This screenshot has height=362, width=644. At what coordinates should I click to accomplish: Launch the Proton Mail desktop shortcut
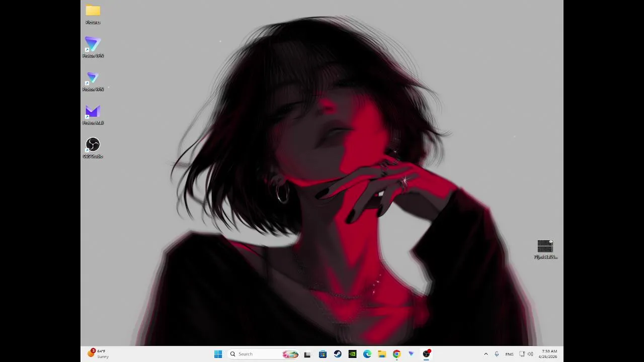93,115
